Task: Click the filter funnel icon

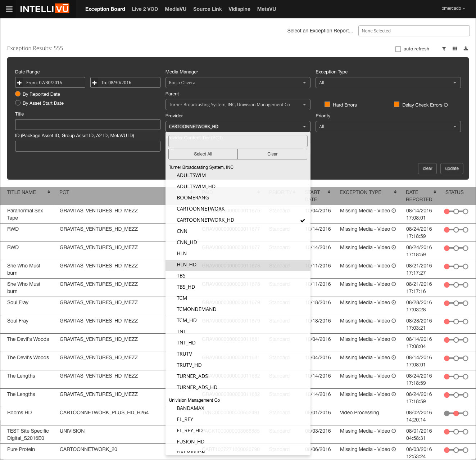Action: tap(444, 49)
